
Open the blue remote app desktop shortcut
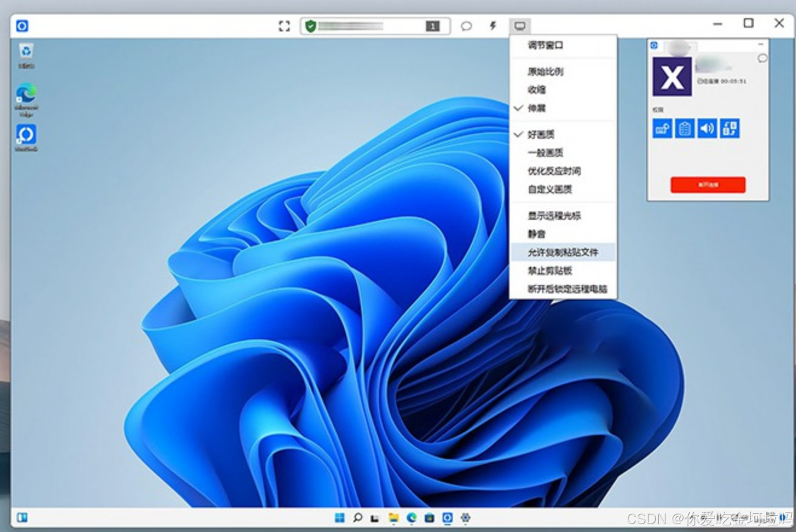[x=26, y=138]
